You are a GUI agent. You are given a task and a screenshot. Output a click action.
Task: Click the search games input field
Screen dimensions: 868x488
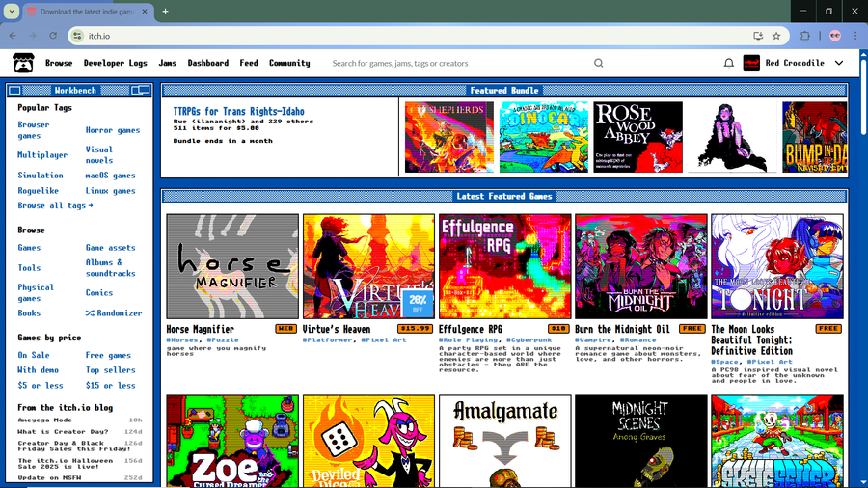tap(459, 63)
